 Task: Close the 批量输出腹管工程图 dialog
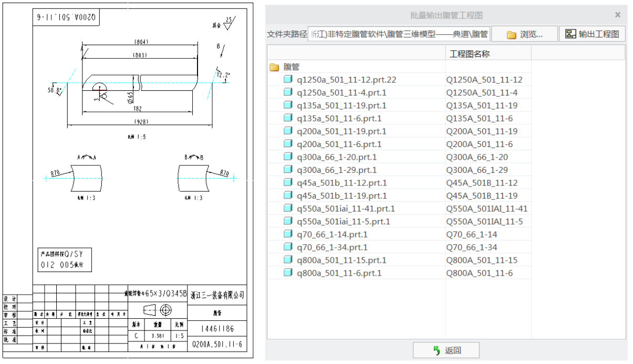coord(618,15)
